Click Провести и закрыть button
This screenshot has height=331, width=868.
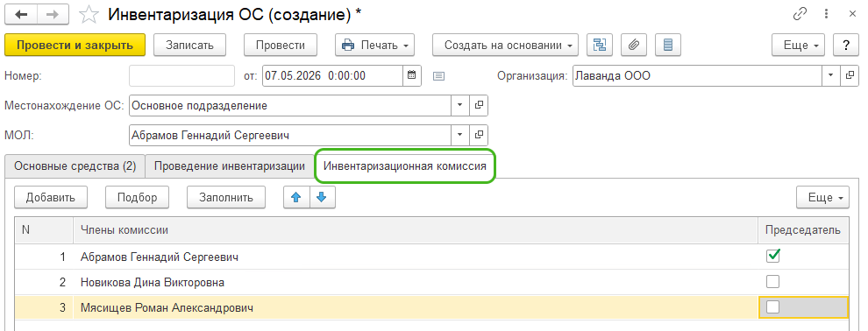[x=75, y=46]
